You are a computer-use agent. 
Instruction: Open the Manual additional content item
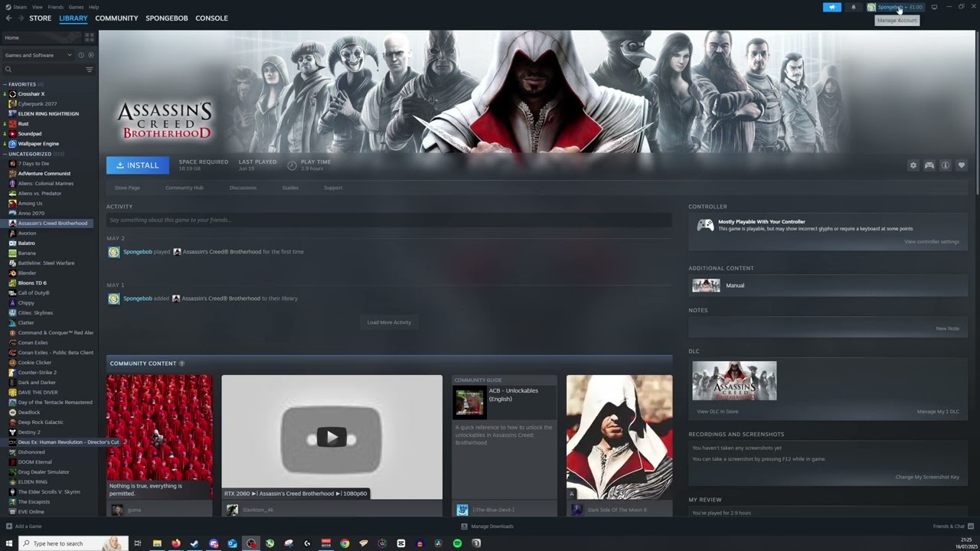pos(828,285)
